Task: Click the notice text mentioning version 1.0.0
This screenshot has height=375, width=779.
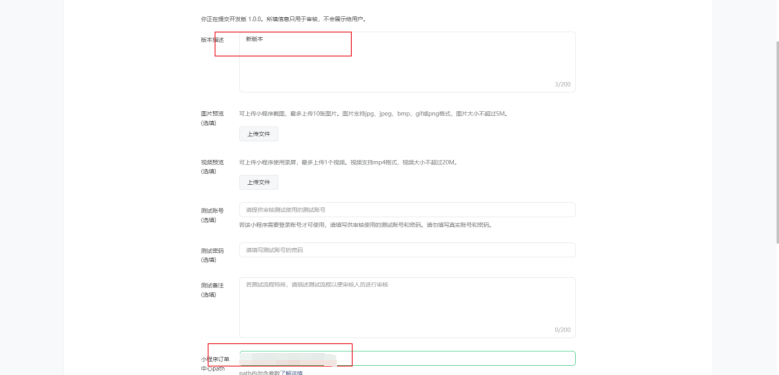Action: tap(284, 19)
